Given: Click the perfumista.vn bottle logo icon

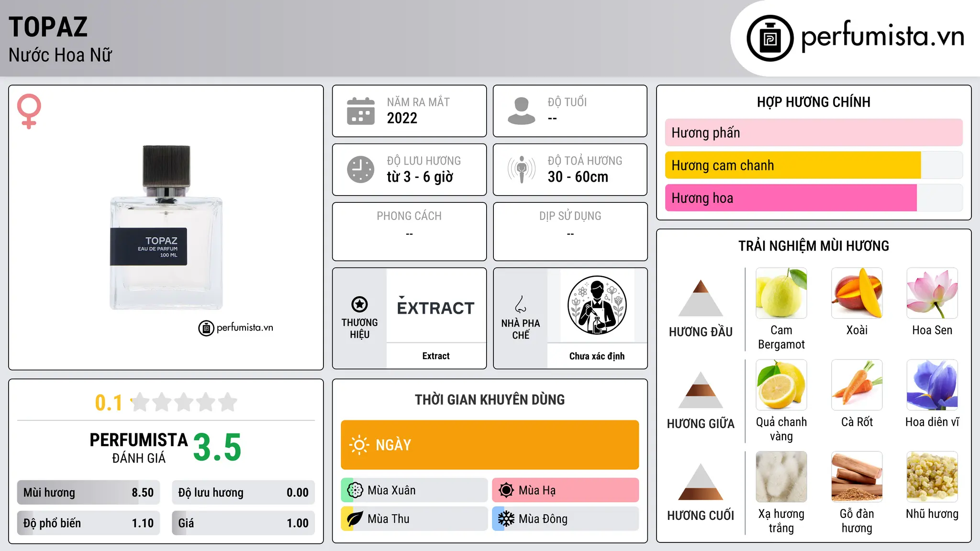Looking at the screenshot, I should click(x=770, y=38).
